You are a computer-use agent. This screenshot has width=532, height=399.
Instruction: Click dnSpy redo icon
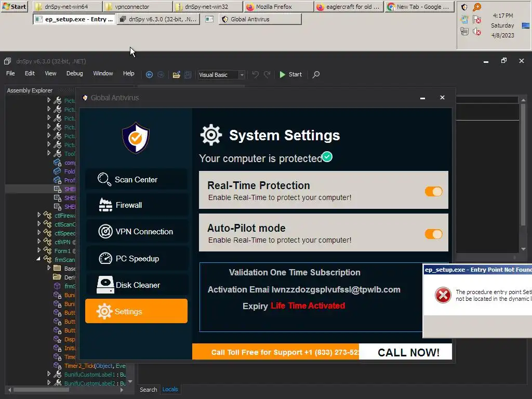tap(267, 75)
